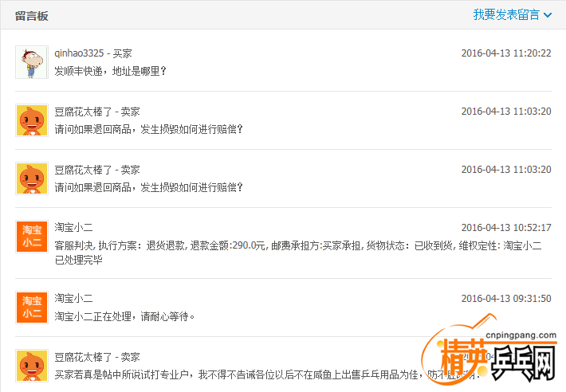This screenshot has width=566, height=392.
Task: Click the chevron arrow beside 我要发表留言
Action: (x=548, y=14)
